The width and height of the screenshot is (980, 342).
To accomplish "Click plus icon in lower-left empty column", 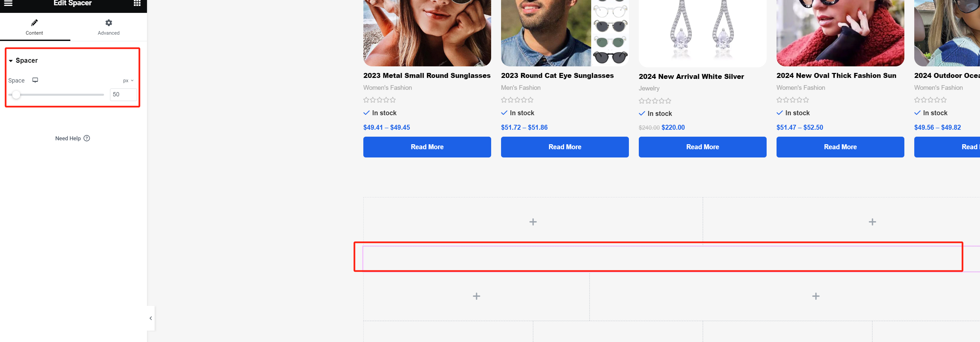I will coord(476,296).
